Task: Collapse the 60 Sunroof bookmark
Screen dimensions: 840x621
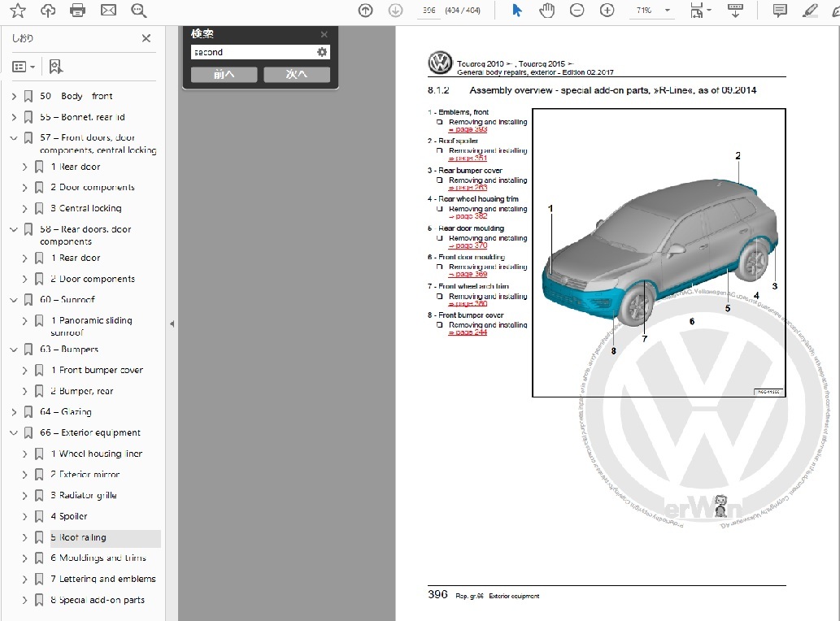Action: (x=14, y=300)
